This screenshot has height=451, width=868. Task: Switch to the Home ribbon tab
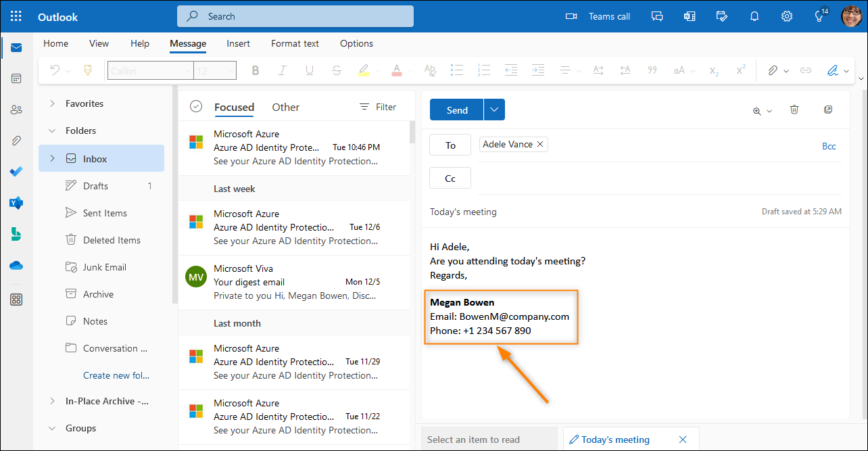56,43
